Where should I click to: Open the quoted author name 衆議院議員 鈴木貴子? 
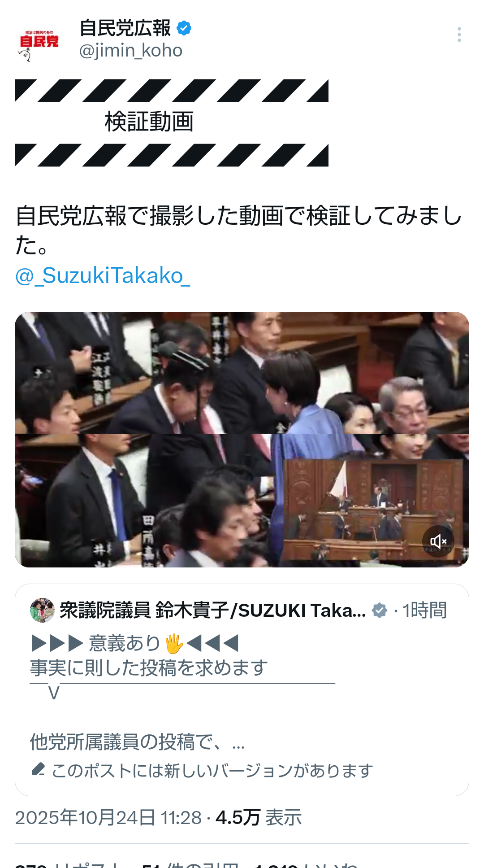click(x=213, y=610)
